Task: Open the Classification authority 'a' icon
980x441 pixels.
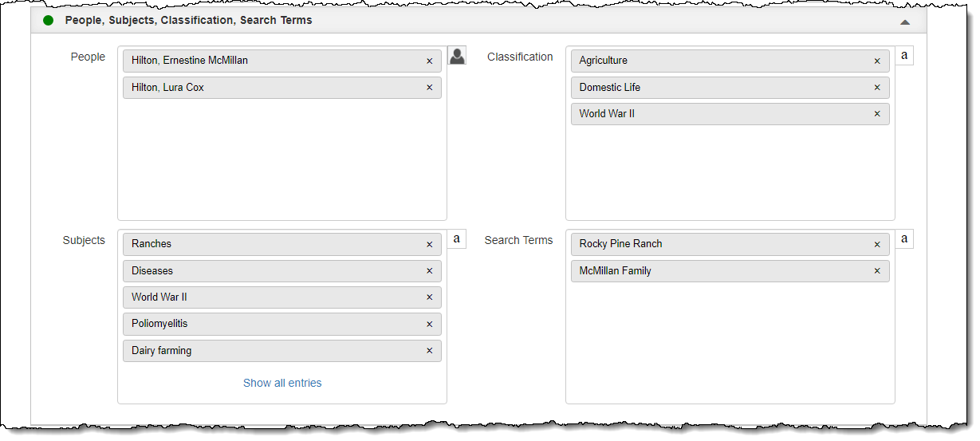Action: [x=904, y=56]
